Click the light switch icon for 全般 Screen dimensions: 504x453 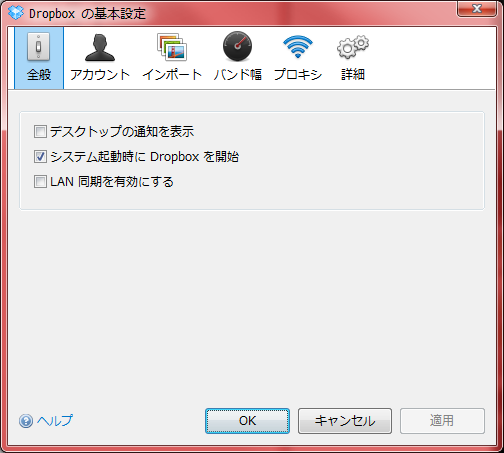[39, 47]
